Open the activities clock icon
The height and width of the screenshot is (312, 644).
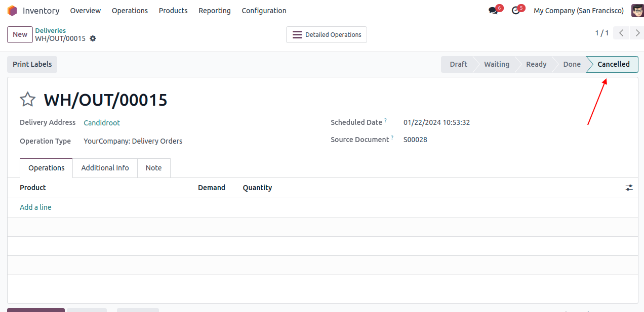click(x=515, y=11)
